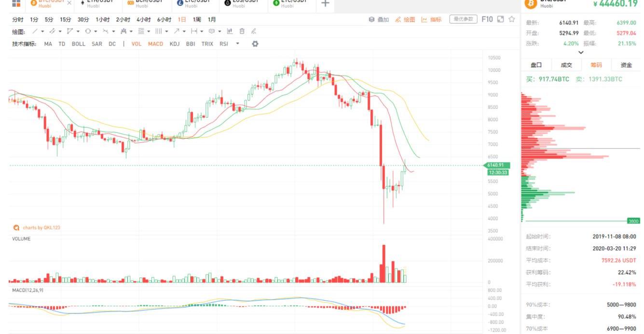
Task: Click the bar chart icon in drawing toolbar
Action: click(230, 31)
